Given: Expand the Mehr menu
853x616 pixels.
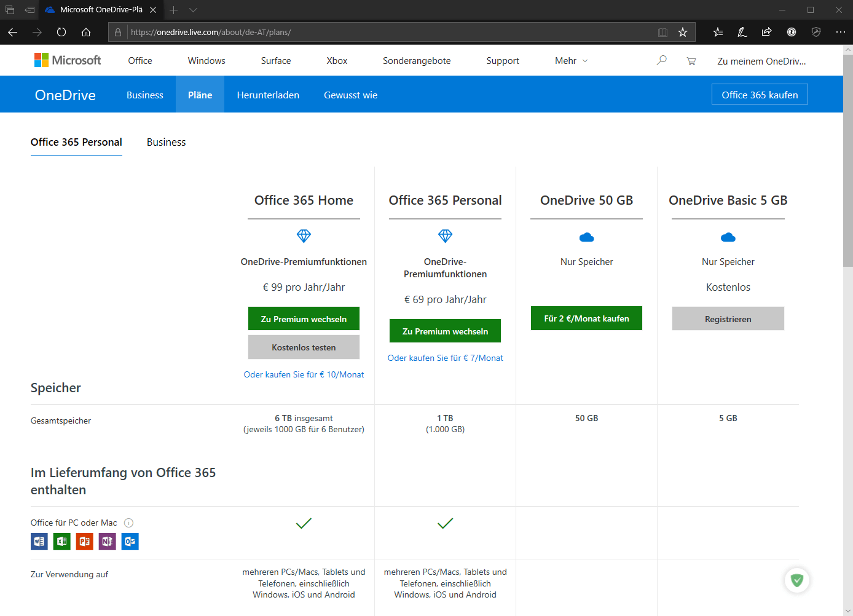Looking at the screenshot, I should [x=572, y=61].
